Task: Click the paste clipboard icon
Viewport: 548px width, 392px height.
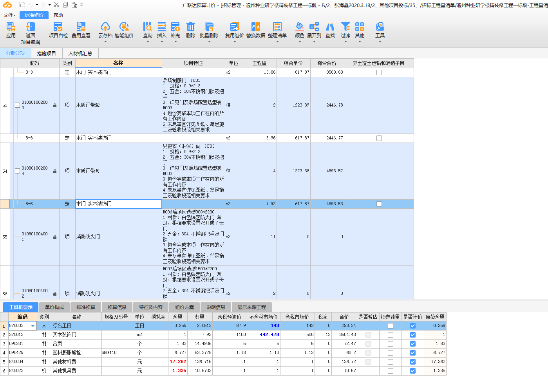Action: tap(74, 5)
